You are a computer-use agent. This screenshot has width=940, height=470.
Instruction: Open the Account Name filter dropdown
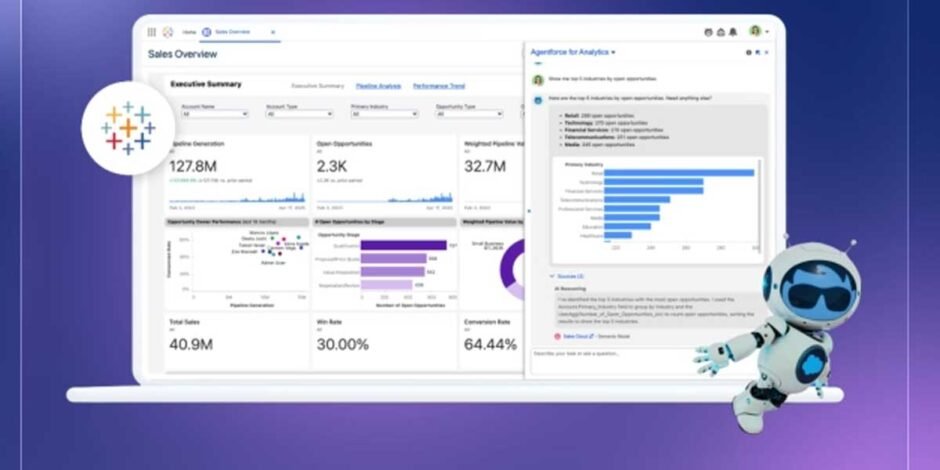click(x=215, y=114)
